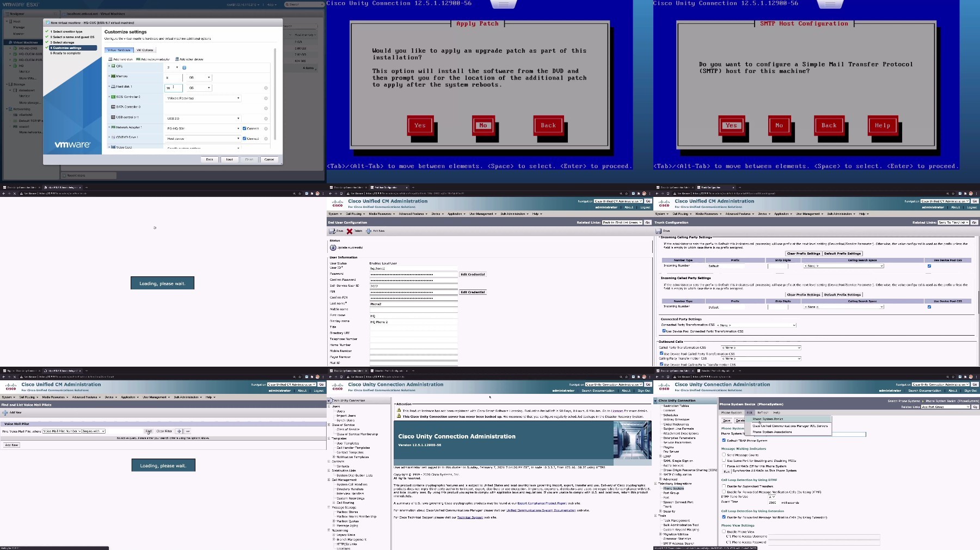
Task: Enable Send Message Counts checkbox
Action: (724, 455)
